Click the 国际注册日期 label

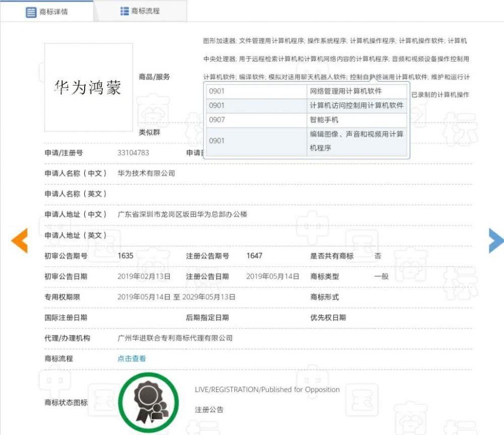[66, 318]
